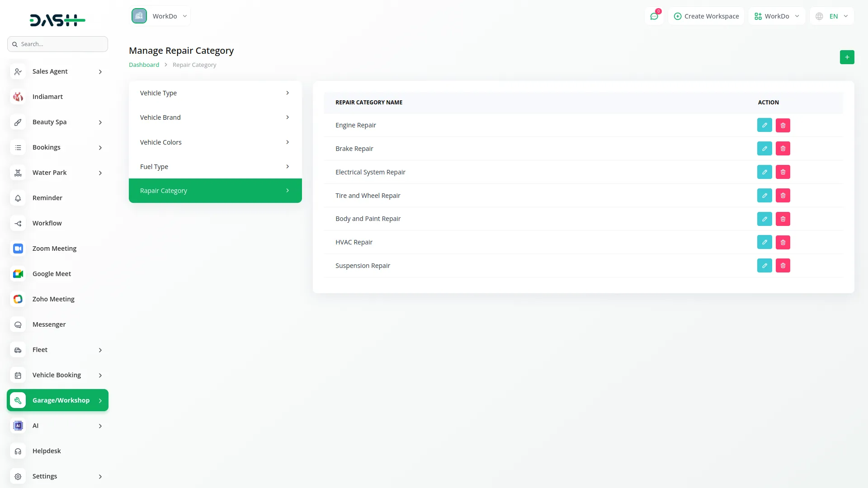
Task: Select the Vehicle Brand tab
Action: [215, 117]
